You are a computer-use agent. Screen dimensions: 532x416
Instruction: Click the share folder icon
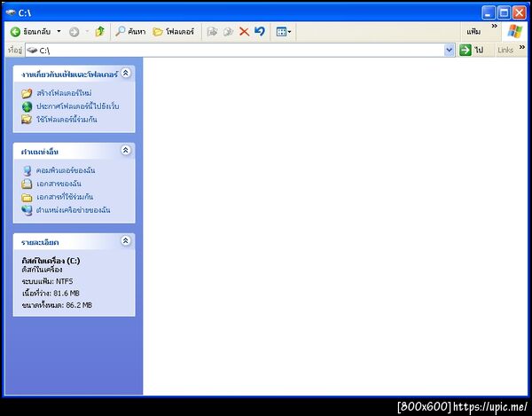pyautogui.click(x=27, y=120)
